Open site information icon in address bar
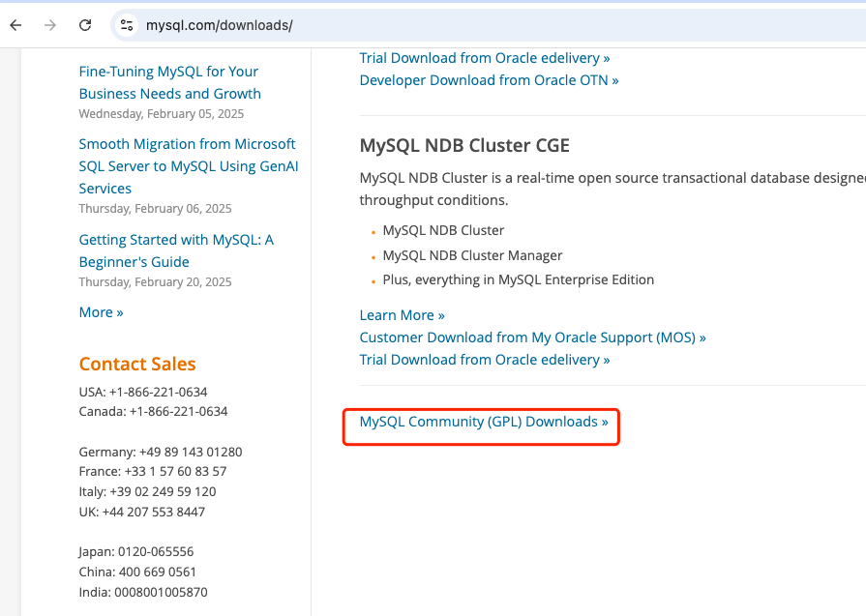The image size is (866, 616). 127,25
